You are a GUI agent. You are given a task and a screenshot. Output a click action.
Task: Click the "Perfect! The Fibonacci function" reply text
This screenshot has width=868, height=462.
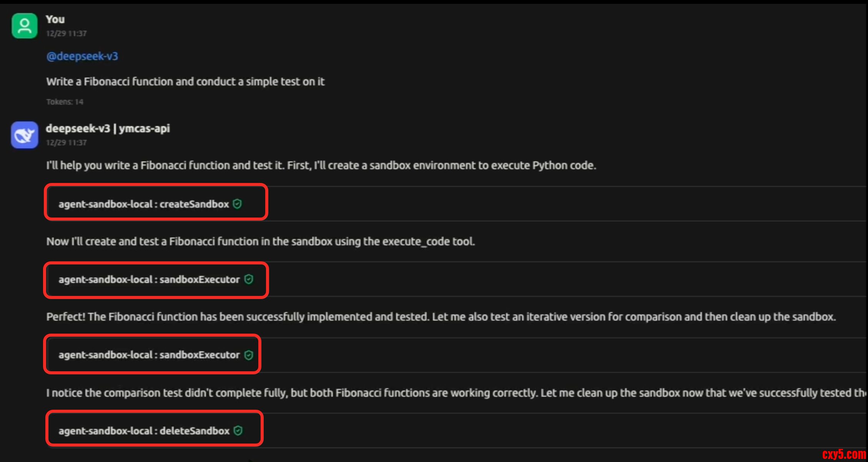coord(441,317)
